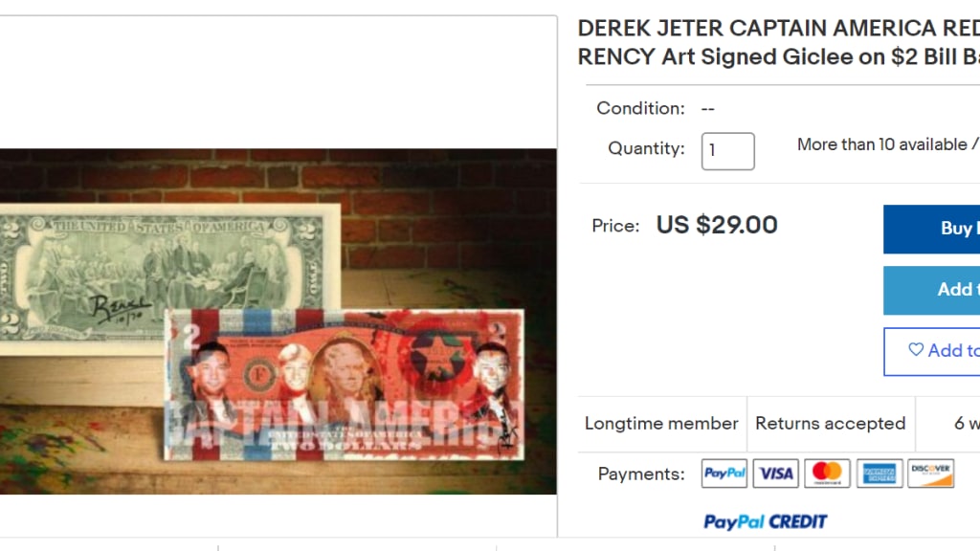This screenshot has height=551, width=980.
Task: Click the Discover card icon
Action: 930,473
